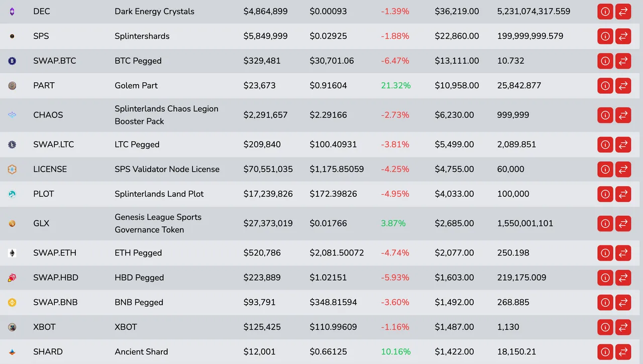Click the SHARD symbol

tap(48, 352)
